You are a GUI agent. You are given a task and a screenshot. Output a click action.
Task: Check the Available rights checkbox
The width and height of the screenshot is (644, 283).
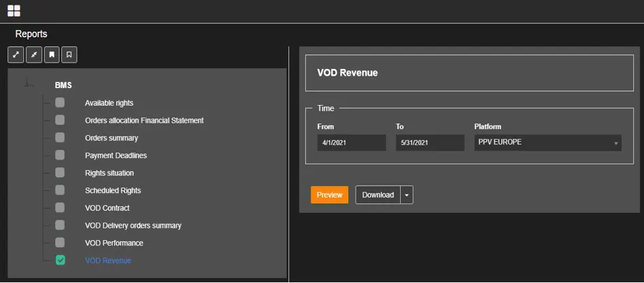pos(60,103)
